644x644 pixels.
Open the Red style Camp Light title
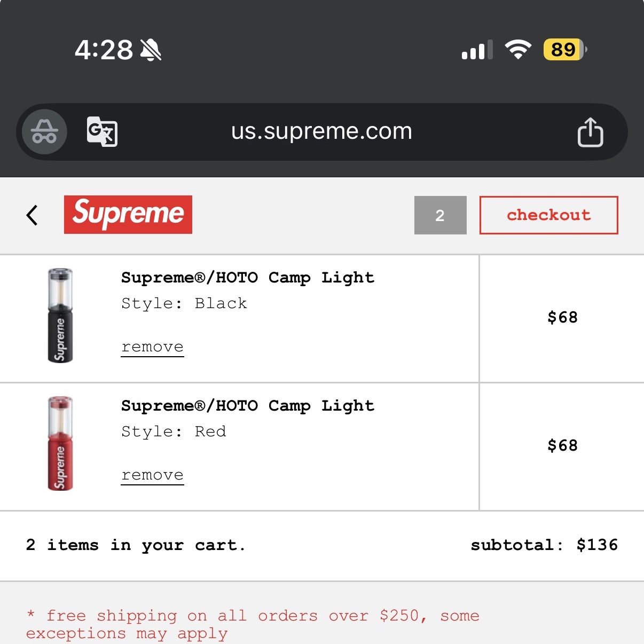click(248, 406)
